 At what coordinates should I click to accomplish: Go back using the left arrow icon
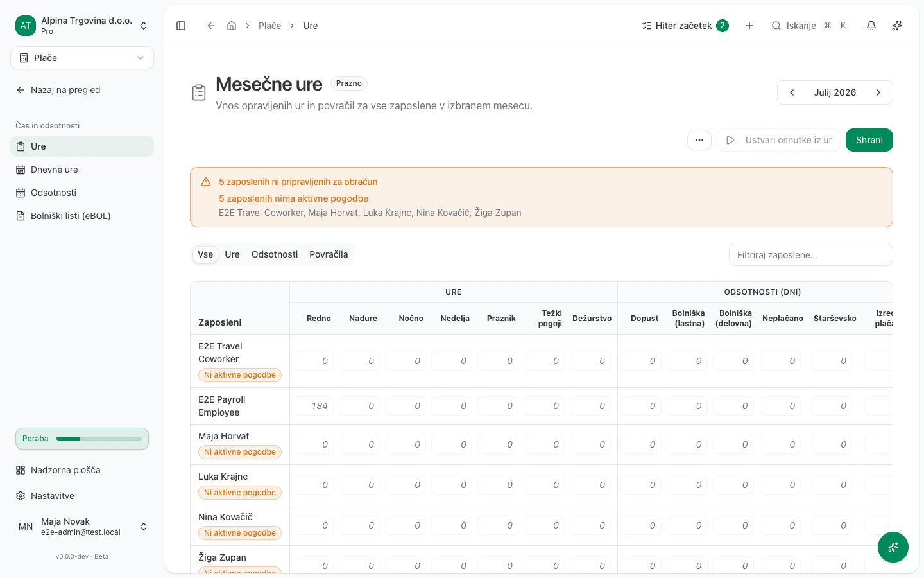pos(210,26)
